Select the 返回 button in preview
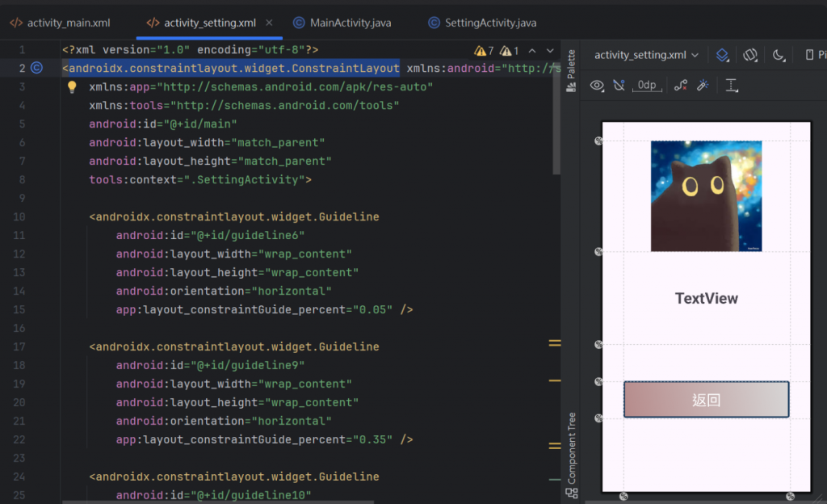The image size is (827, 504). [x=706, y=400]
